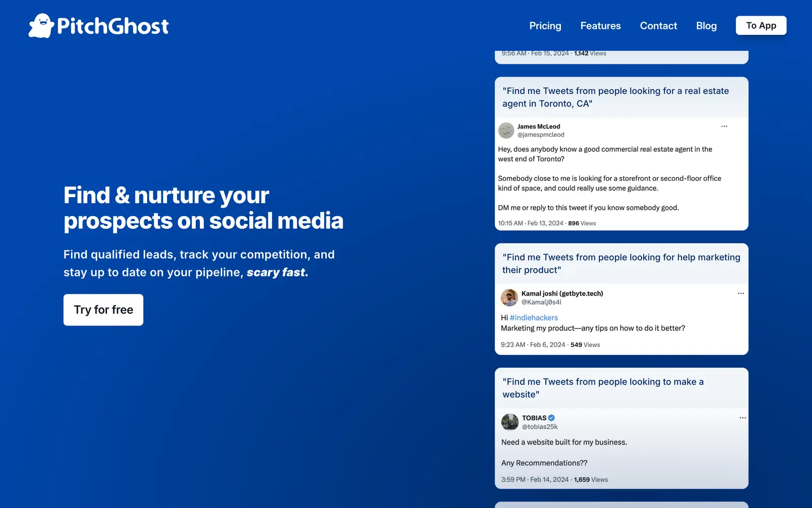Click the 1,142 Views count
The image size is (812, 508).
pos(590,53)
